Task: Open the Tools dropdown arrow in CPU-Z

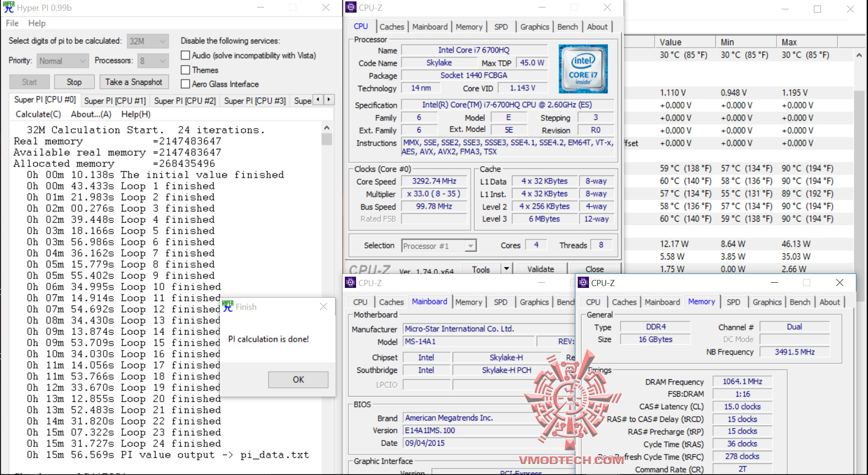Action: point(506,269)
